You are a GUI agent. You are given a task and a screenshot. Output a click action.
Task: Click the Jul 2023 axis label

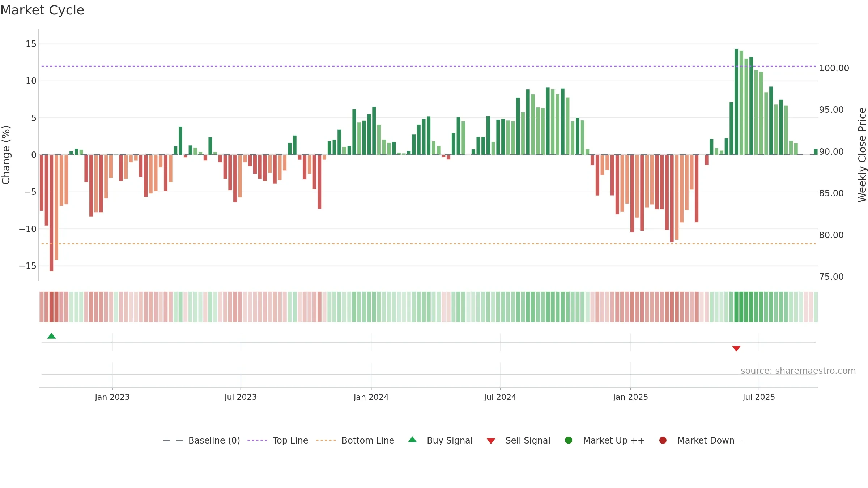click(241, 397)
